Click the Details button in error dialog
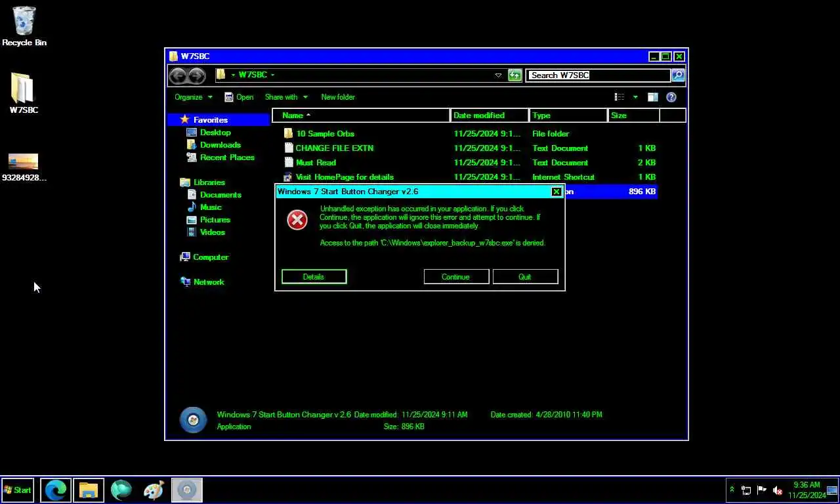This screenshot has width=840, height=504. tap(314, 277)
